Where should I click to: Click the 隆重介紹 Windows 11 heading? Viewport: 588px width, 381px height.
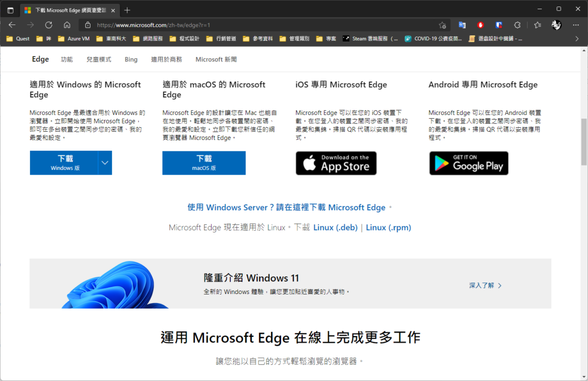(x=251, y=278)
